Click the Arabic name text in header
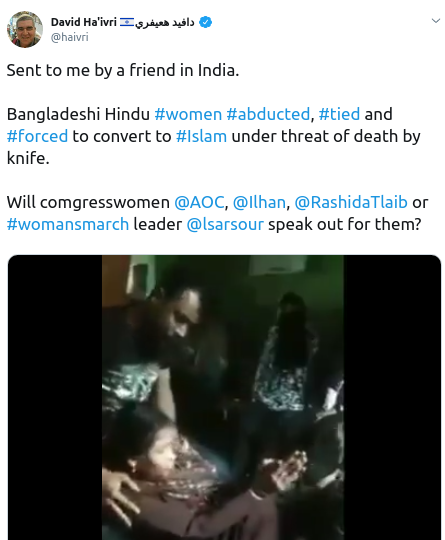Image resolution: width=445 pixels, height=540 pixels. [x=165, y=22]
